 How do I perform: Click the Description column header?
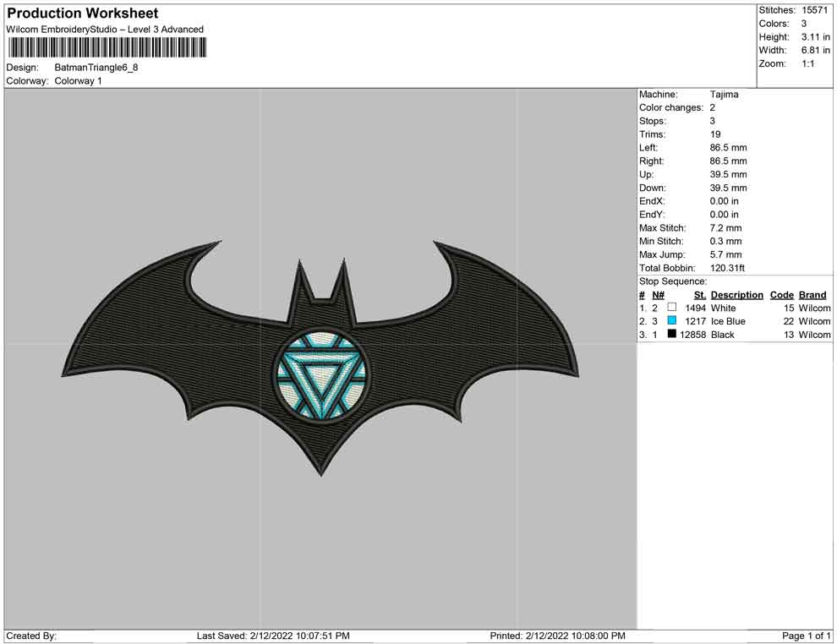pyautogui.click(x=736, y=295)
